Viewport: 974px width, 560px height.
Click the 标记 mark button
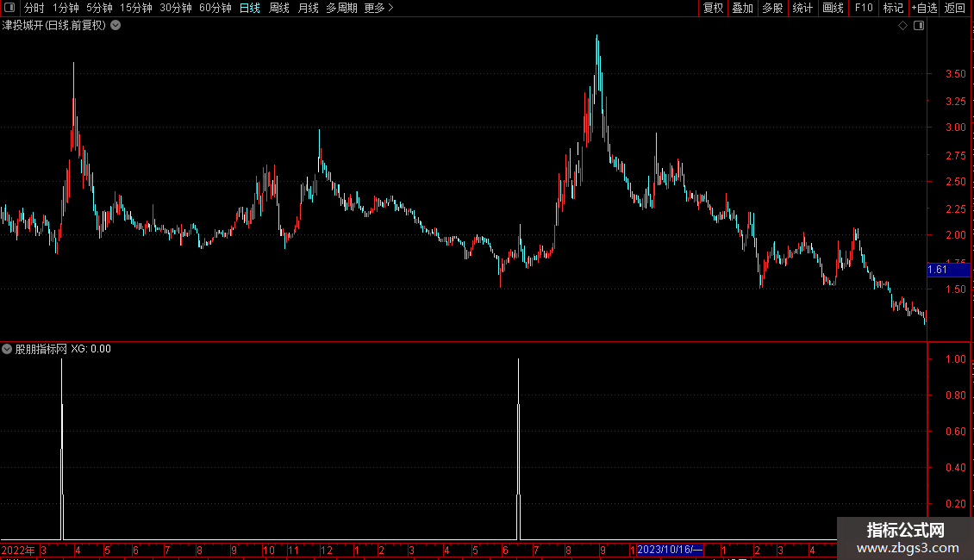(893, 8)
